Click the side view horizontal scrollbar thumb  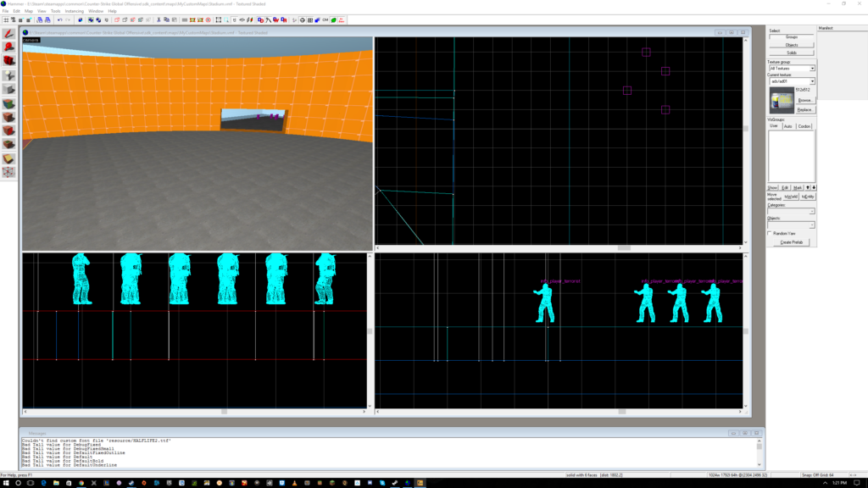(x=622, y=412)
